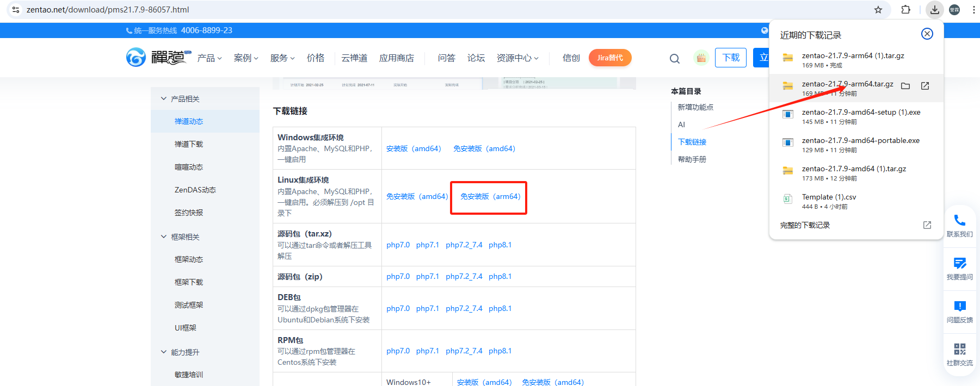
Task: Click Template (1).csv file icon
Action: [787, 199]
